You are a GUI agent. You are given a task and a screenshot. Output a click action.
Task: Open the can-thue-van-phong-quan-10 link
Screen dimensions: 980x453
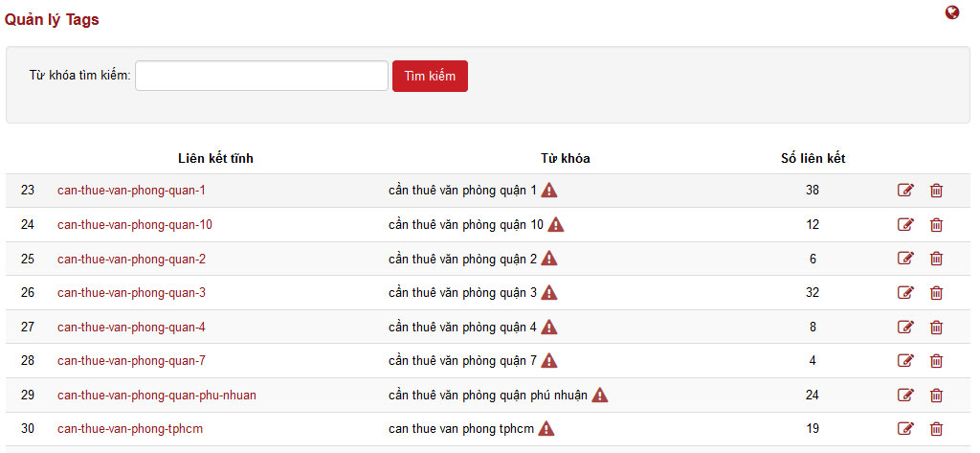pyautogui.click(x=135, y=225)
